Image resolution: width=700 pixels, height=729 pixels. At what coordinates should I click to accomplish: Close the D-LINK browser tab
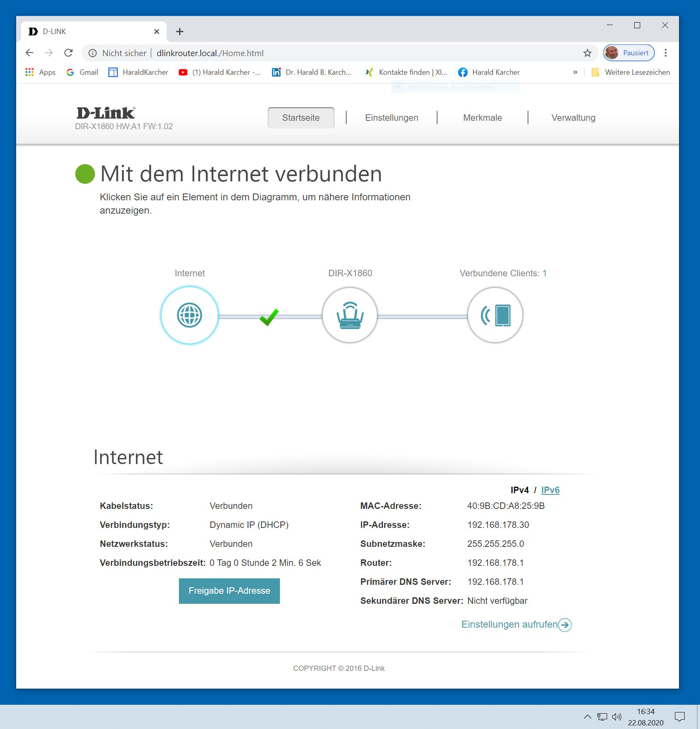click(157, 32)
